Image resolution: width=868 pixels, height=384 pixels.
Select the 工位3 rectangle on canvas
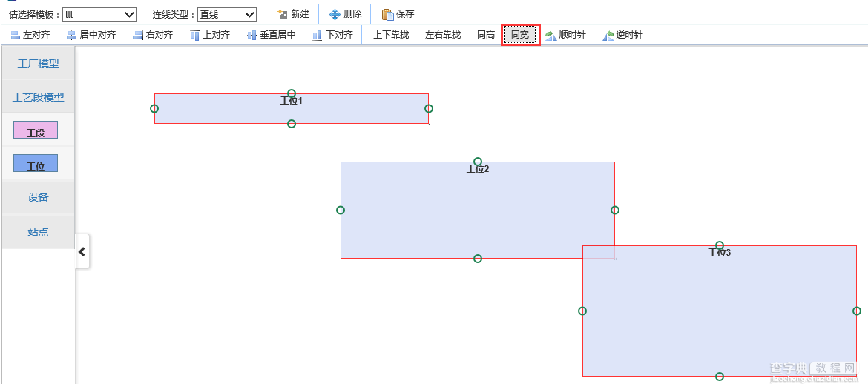[720, 311]
